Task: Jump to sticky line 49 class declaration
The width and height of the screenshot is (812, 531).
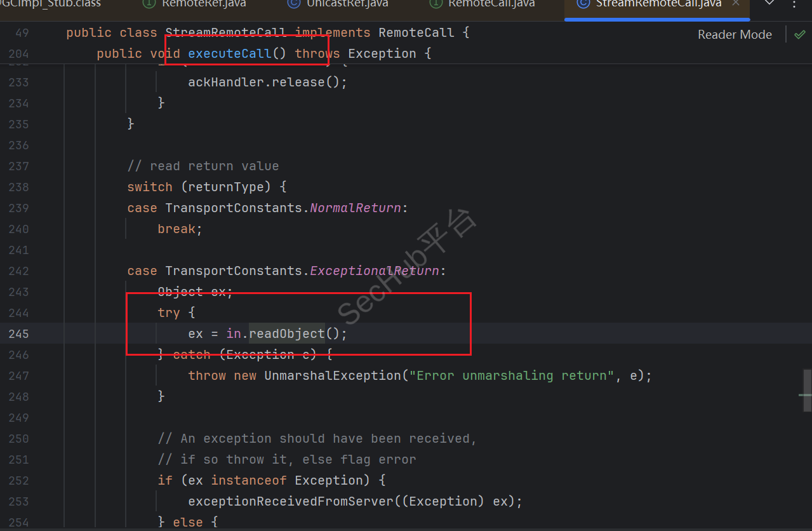Action: [267, 32]
